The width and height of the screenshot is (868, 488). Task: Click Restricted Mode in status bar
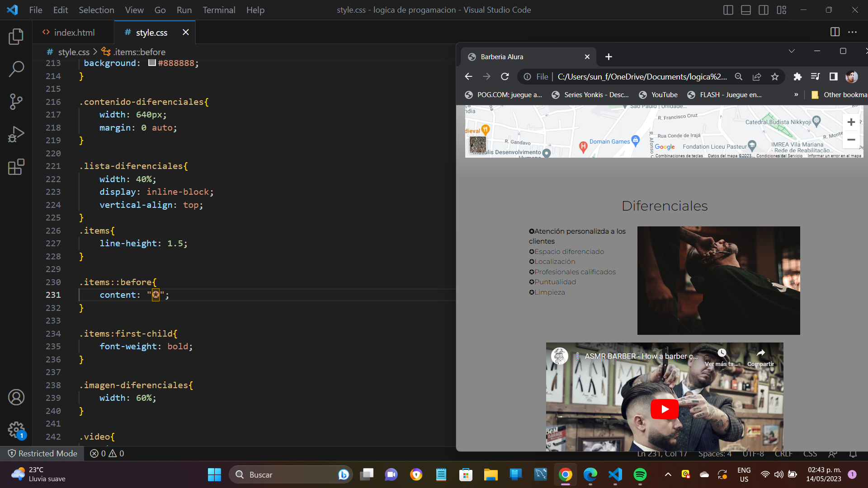coord(42,453)
